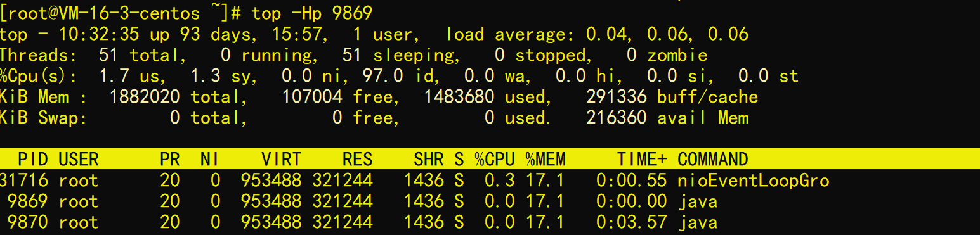Click the command text 'top -Hp 9869'
This screenshot has height=235, width=980.
(x=311, y=13)
